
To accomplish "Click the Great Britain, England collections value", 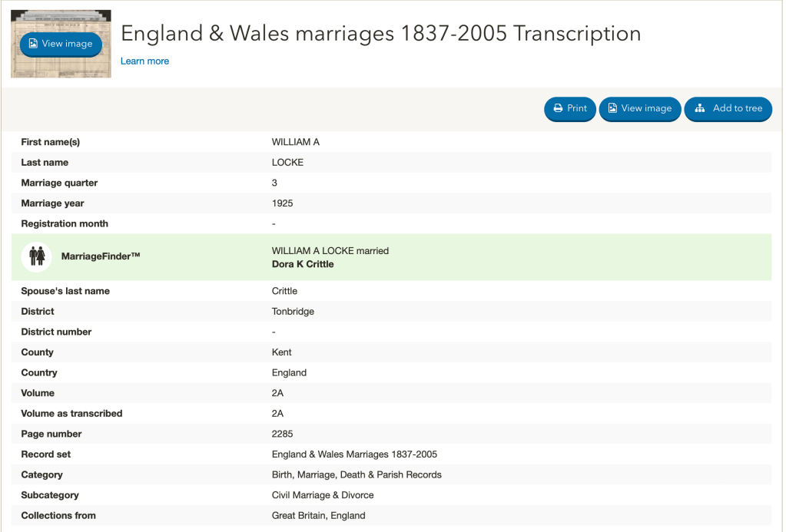I will [318, 516].
